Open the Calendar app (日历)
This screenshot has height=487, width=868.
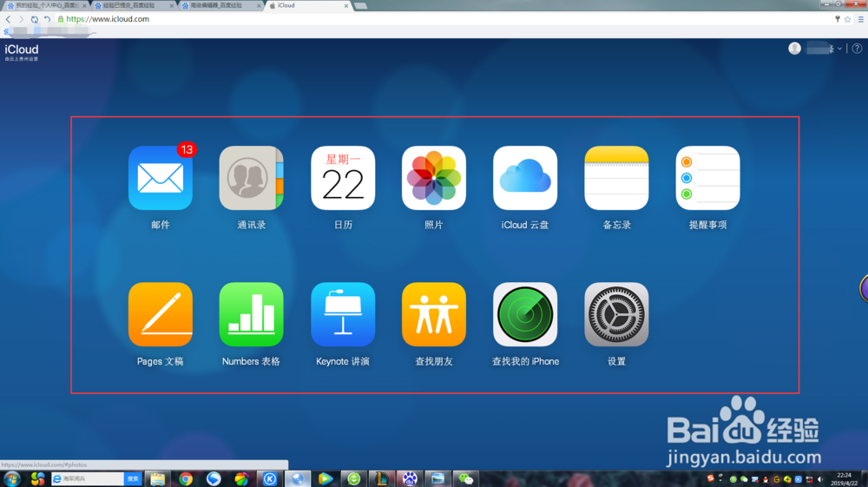point(343,178)
